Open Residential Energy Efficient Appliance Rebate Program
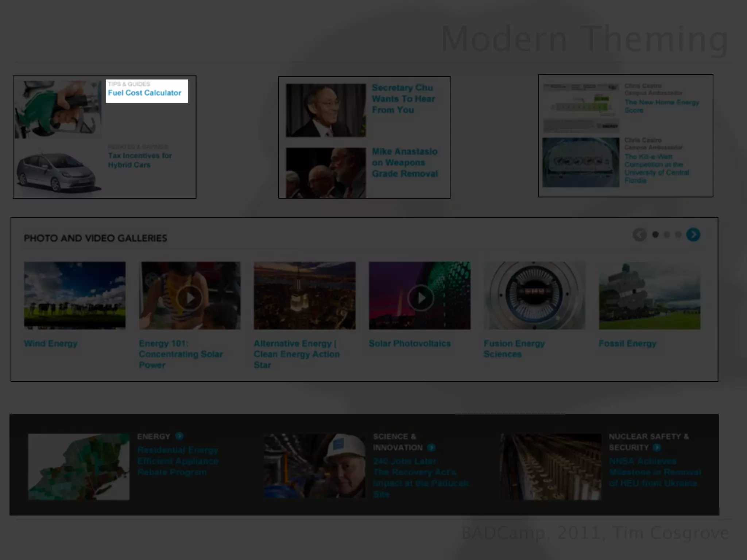Image resolution: width=747 pixels, height=560 pixels. [178, 461]
